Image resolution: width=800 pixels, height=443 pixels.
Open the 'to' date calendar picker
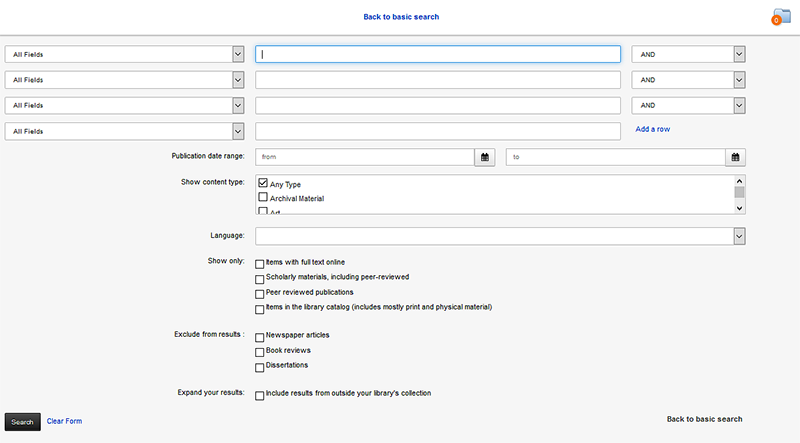coord(735,157)
